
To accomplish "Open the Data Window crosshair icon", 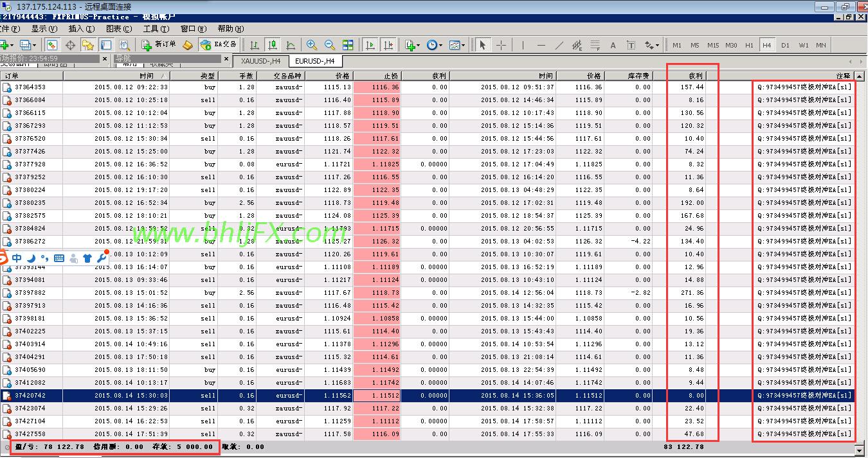I will coord(70,45).
